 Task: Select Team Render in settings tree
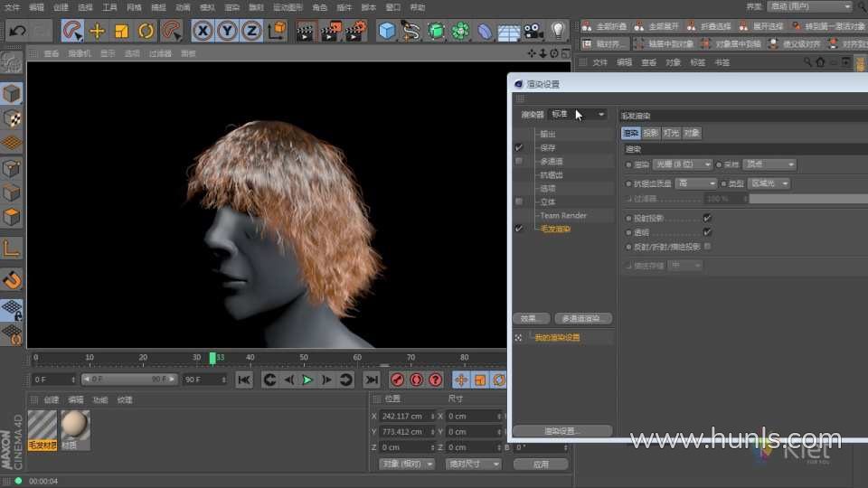click(563, 215)
